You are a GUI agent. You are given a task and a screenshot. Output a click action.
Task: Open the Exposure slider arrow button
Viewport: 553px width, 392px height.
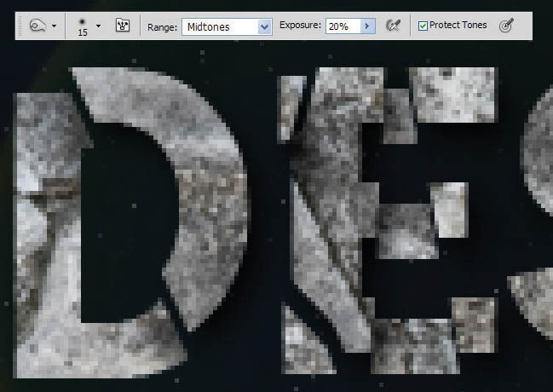click(x=368, y=26)
